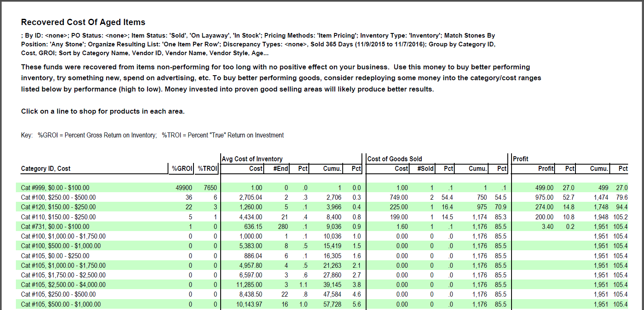The height and width of the screenshot is (310, 644).
Task: Click the "Cost of Goods Sold" group header
Action: click(395, 159)
